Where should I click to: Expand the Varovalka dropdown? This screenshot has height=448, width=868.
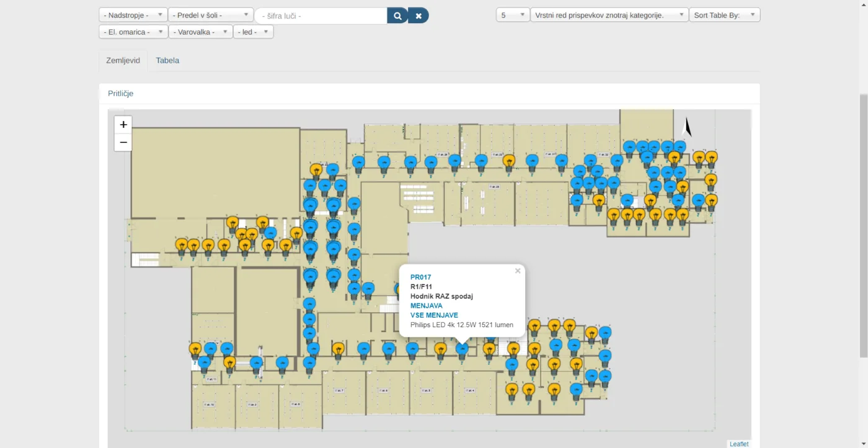[200, 32]
